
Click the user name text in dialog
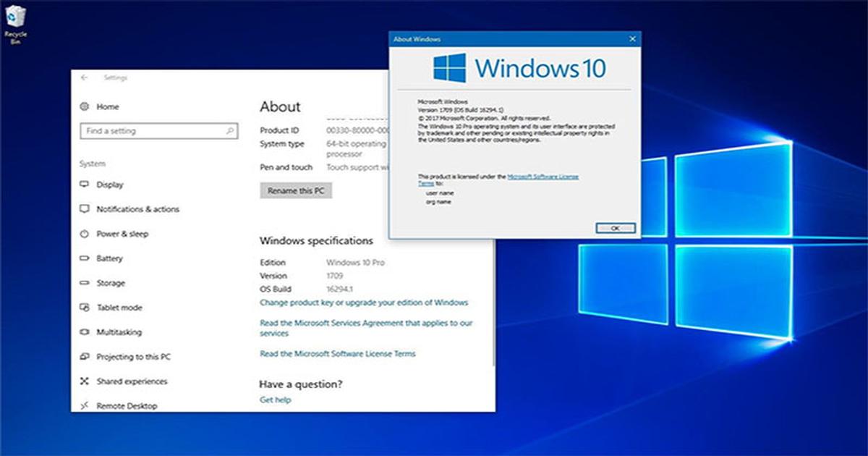[x=438, y=193]
